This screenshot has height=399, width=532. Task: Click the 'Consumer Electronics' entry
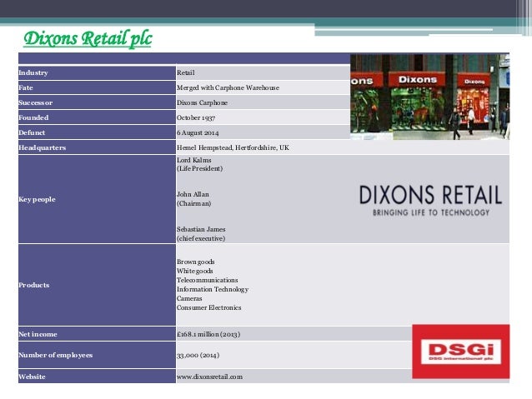tap(209, 307)
